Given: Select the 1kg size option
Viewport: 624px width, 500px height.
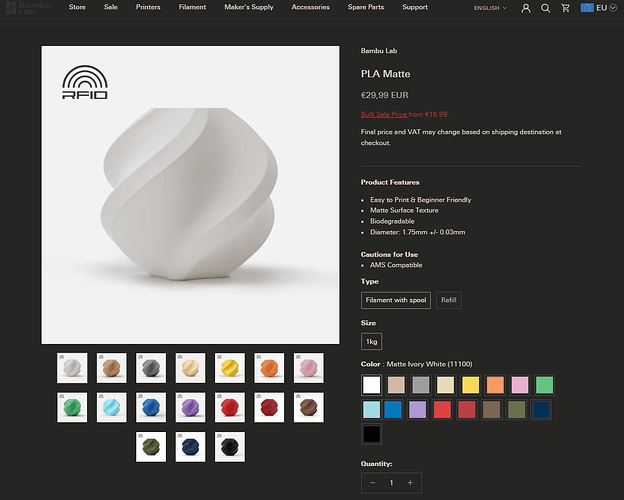Looking at the screenshot, I should (x=371, y=342).
